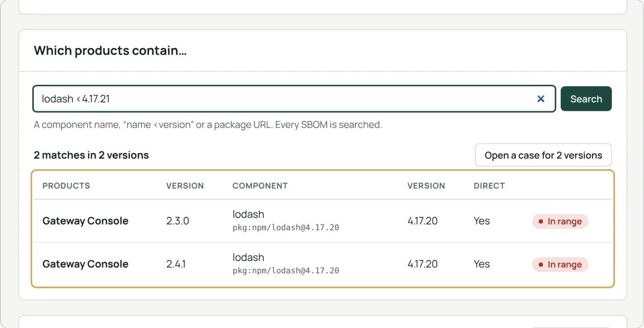The height and width of the screenshot is (328, 644).
Task: Click the COMPONENT column header
Action: tap(260, 186)
